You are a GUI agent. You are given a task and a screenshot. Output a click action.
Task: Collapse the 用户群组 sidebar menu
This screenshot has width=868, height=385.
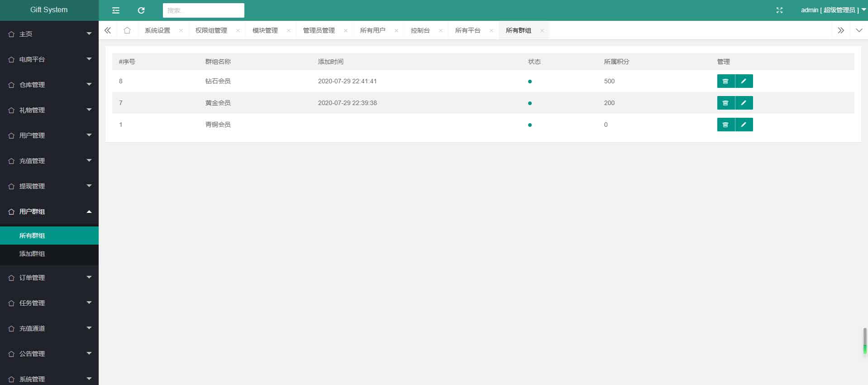(49, 212)
